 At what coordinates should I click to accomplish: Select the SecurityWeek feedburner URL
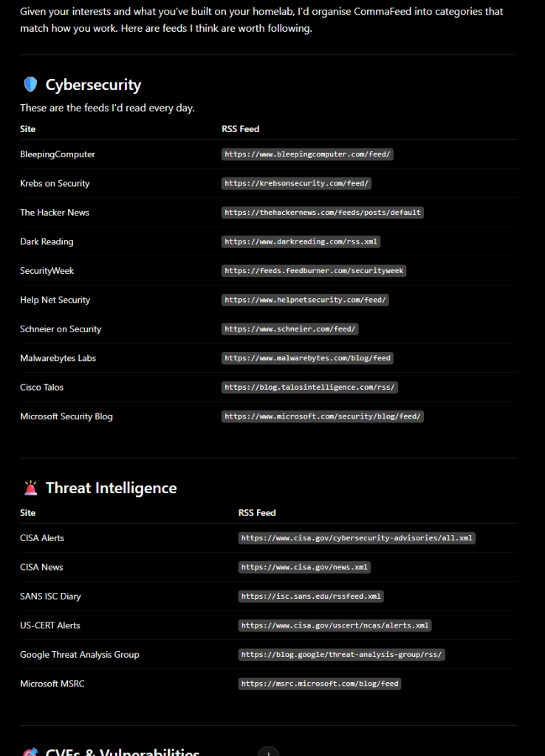click(x=314, y=271)
